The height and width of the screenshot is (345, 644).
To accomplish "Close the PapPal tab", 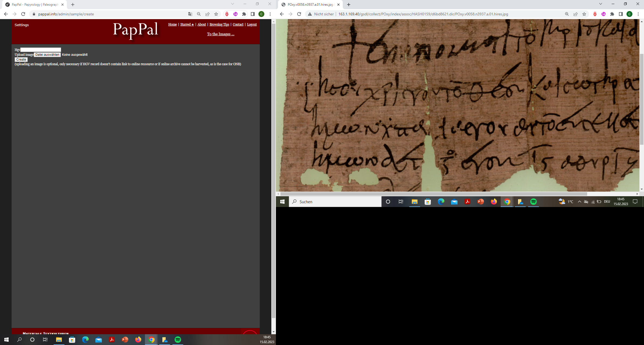I will point(63,5).
